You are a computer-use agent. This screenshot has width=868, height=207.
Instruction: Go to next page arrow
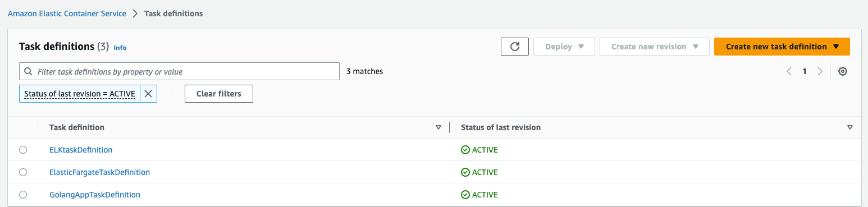(820, 71)
